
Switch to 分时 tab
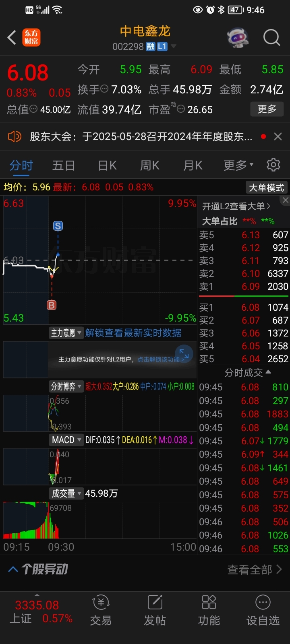21,165
